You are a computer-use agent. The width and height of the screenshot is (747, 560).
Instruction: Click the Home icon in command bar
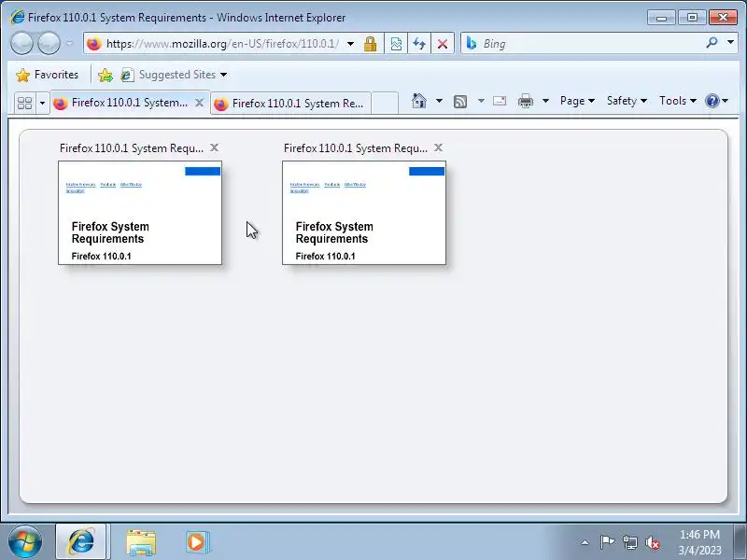(x=419, y=101)
